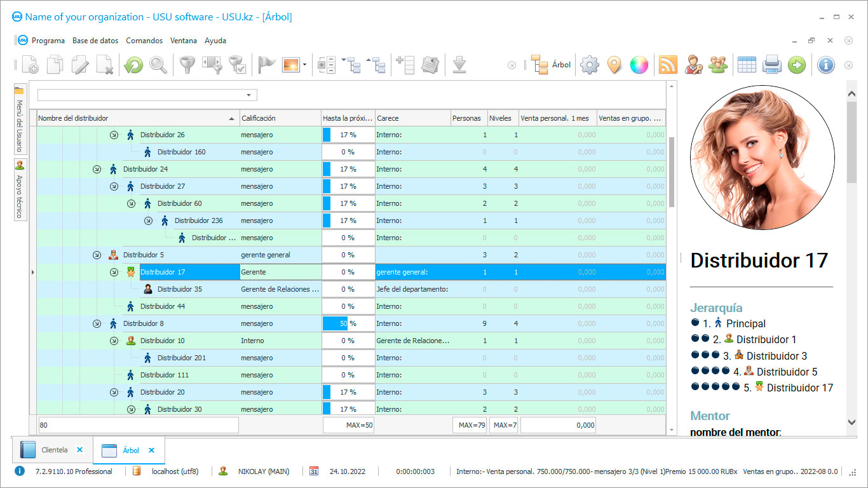868x488 pixels.
Task: Click the picture image icon
Action: (x=291, y=65)
